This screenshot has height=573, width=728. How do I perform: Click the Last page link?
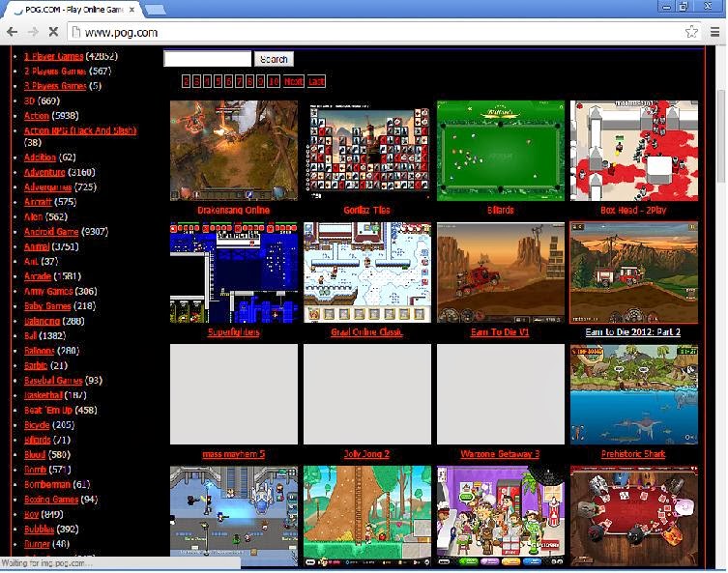[316, 82]
